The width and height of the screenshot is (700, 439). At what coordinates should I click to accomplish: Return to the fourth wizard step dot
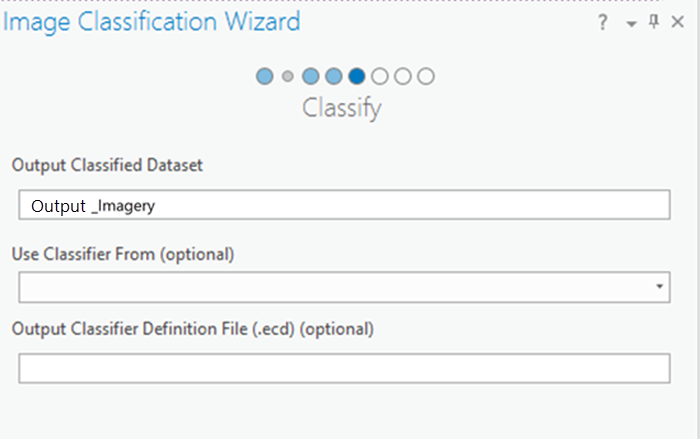(x=333, y=76)
